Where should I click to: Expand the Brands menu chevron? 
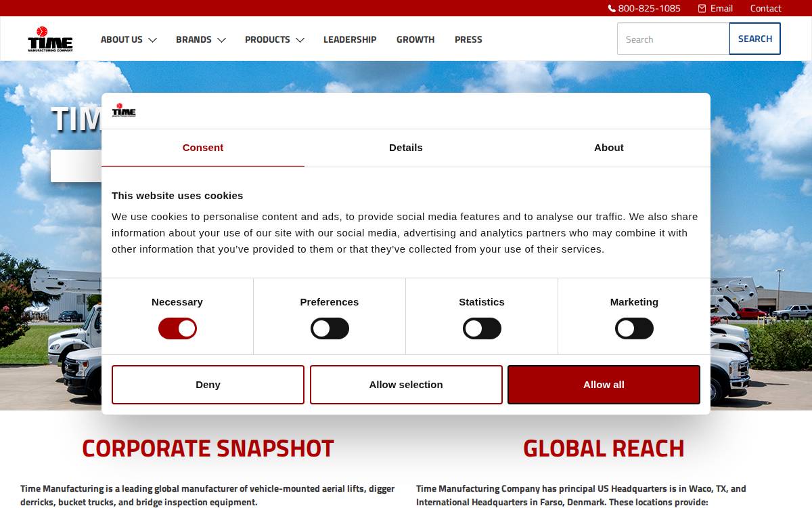(221, 40)
